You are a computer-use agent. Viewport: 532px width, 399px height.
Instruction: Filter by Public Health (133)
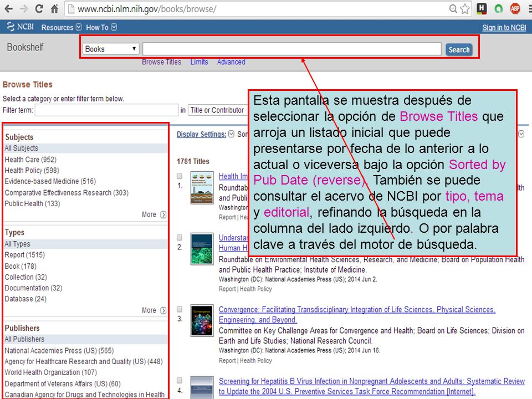pyautogui.click(x=32, y=203)
